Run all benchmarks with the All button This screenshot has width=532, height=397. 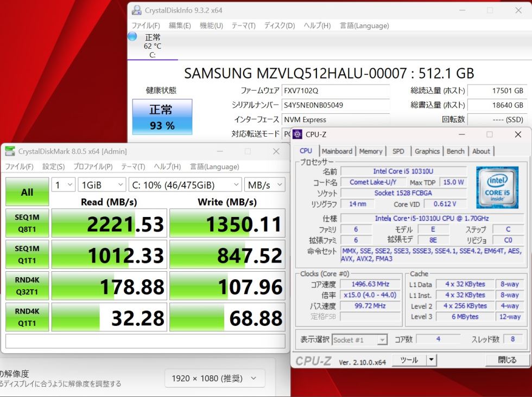point(27,192)
